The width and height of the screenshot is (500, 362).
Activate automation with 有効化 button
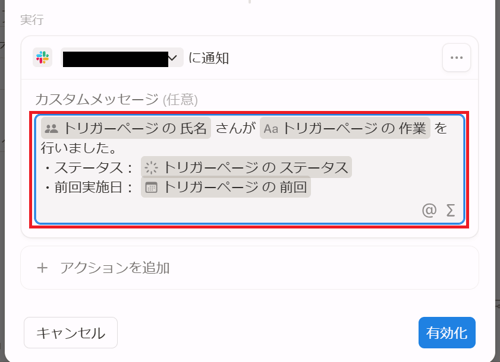point(447,333)
